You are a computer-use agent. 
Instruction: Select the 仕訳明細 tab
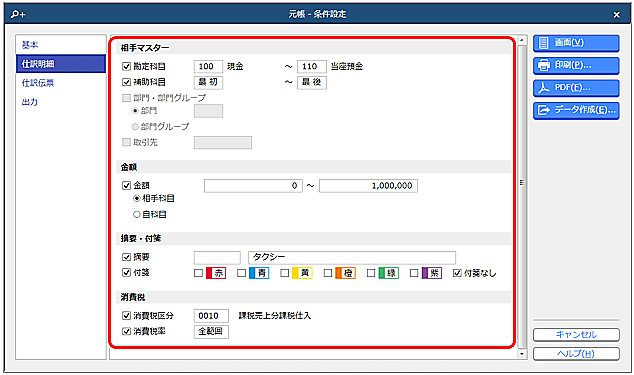point(61,64)
